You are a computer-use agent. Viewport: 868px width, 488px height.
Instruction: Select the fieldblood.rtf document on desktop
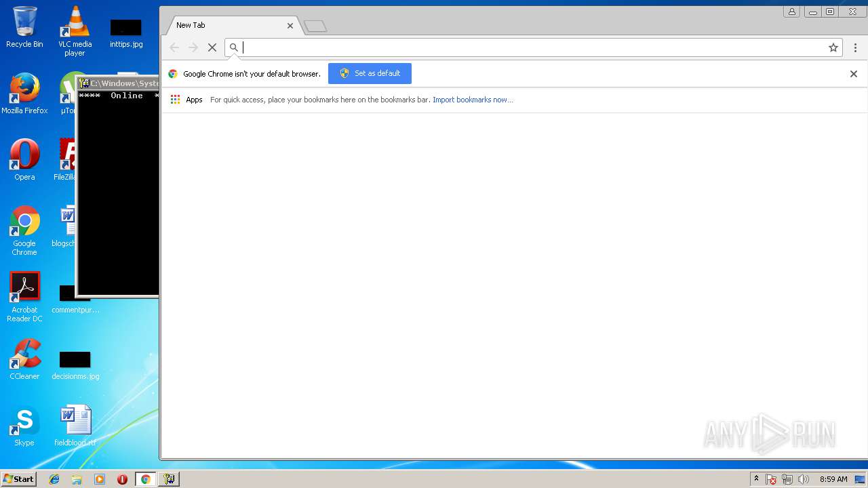tap(75, 426)
